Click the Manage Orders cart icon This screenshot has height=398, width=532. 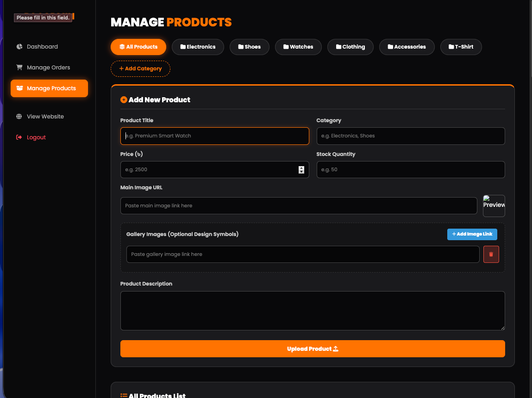click(x=19, y=68)
